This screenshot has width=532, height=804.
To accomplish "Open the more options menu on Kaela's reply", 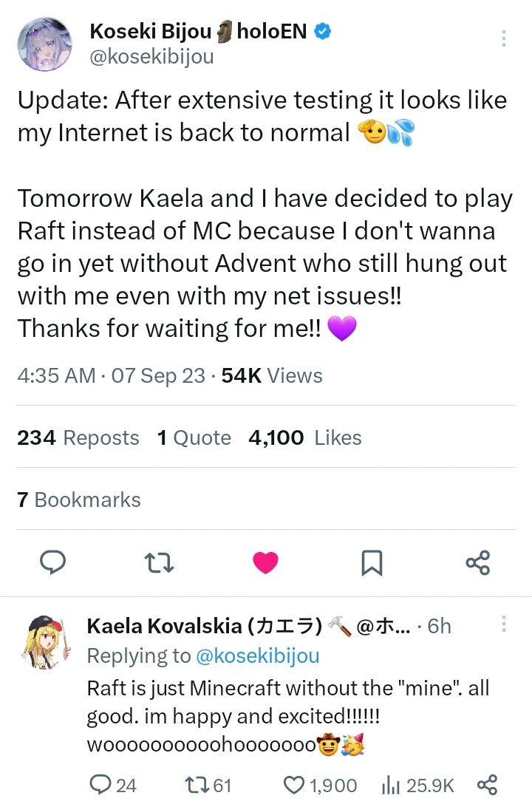I will (x=503, y=625).
